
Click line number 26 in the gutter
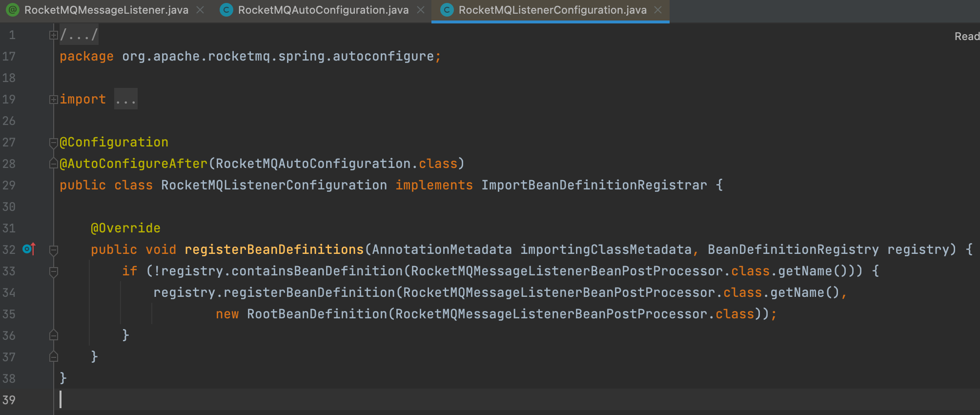[9, 121]
